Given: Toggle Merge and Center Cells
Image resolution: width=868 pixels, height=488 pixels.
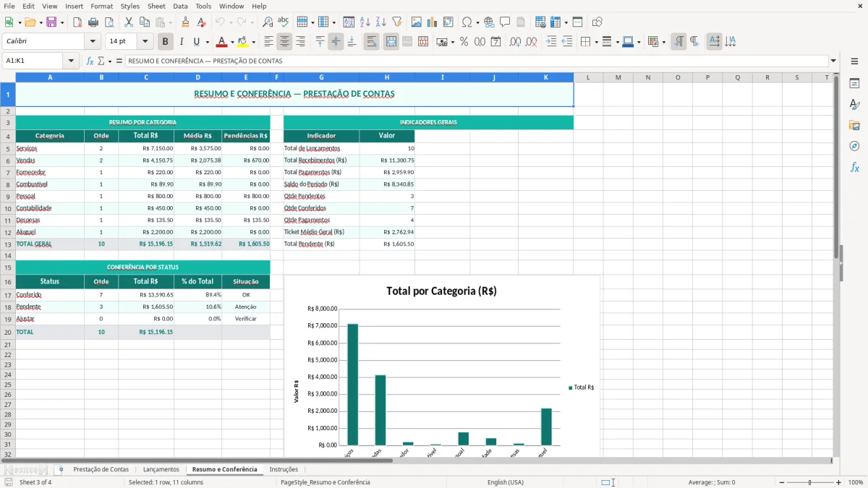Looking at the screenshot, I should tap(391, 42).
